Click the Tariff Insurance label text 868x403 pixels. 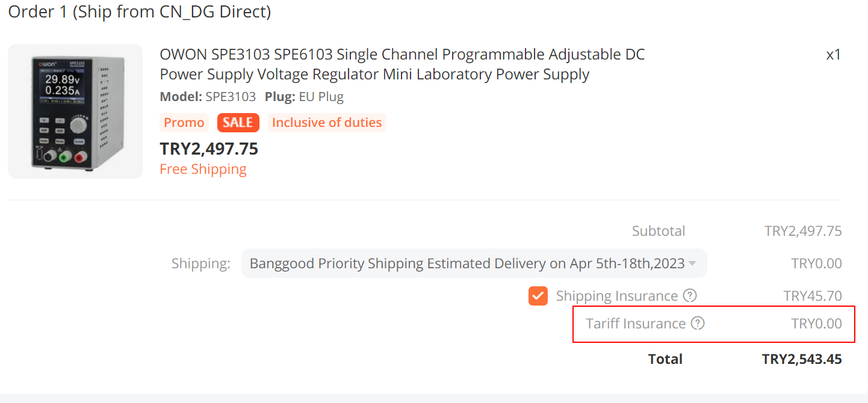pyautogui.click(x=636, y=324)
